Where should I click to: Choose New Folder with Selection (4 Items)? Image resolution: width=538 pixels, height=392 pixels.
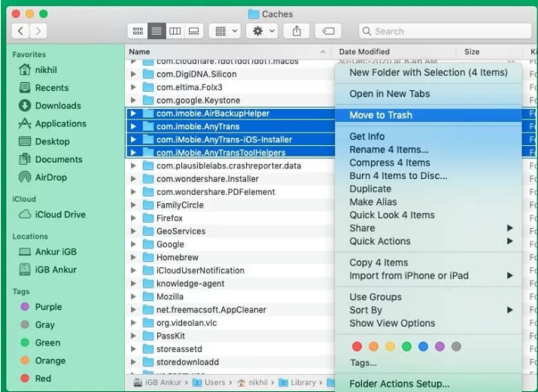[428, 72]
